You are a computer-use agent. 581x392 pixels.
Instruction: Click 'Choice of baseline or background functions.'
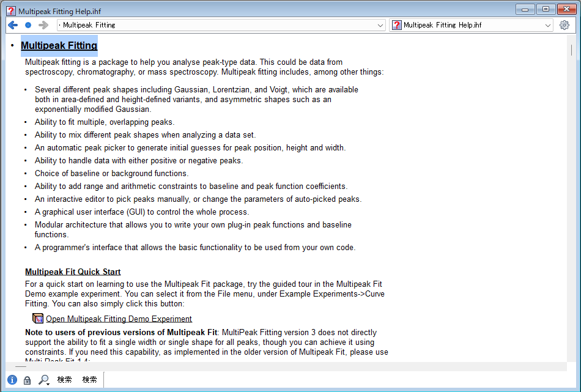tap(111, 174)
